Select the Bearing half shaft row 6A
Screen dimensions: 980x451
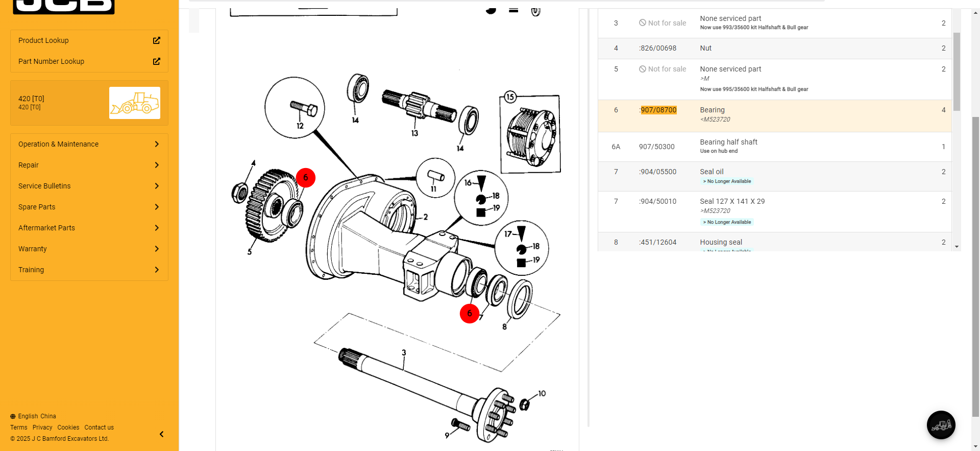coord(774,147)
